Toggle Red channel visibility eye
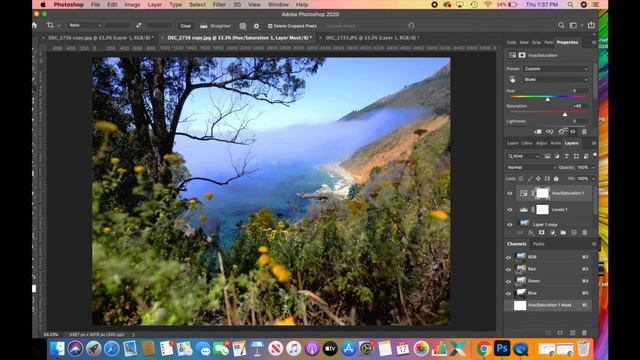The image size is (640, 360). [x=509, y=269]
